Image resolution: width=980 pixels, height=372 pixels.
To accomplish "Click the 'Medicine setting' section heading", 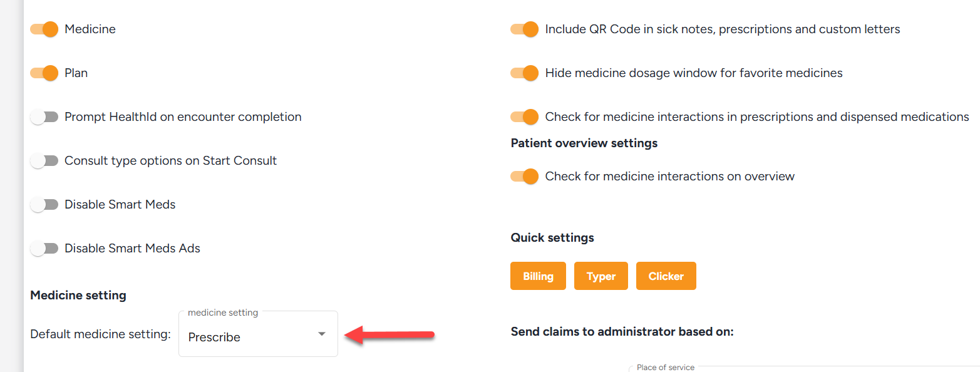I will point(78,295).
